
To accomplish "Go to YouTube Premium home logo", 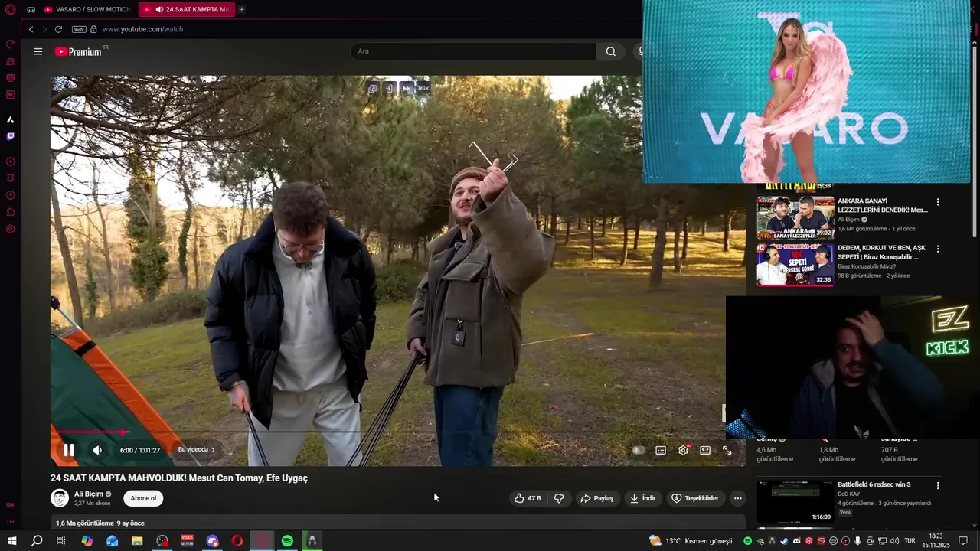I will click(x=78, y=51).
